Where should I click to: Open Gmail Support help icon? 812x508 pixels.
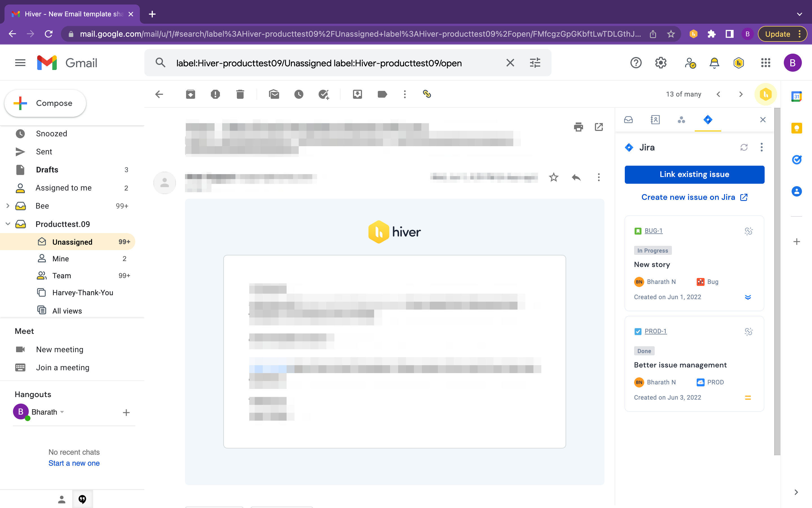pyautogui.click(x=636, y=63)
